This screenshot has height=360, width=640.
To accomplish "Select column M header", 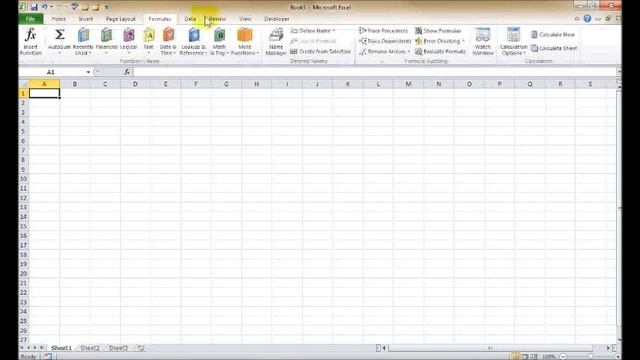I will coord(408,84).
